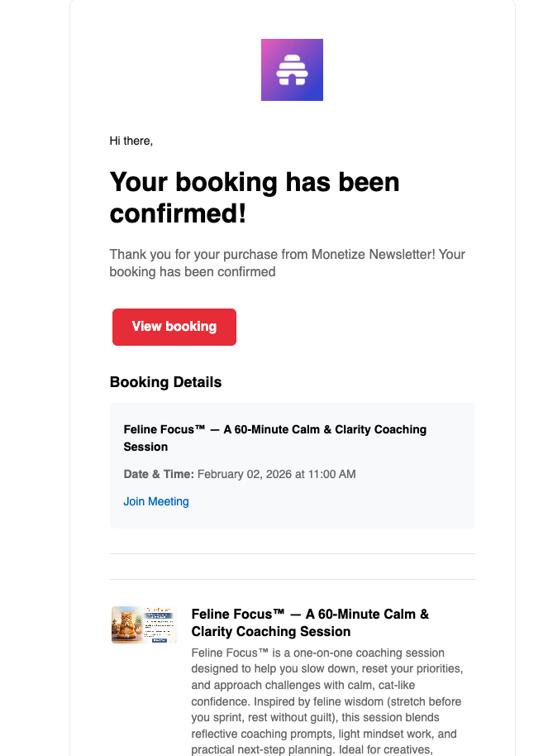Click the beehive logo at top

pos(292,70)
